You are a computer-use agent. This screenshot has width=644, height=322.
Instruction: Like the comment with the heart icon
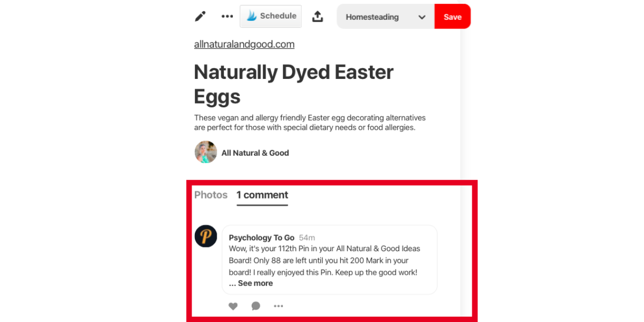[233, 306]
